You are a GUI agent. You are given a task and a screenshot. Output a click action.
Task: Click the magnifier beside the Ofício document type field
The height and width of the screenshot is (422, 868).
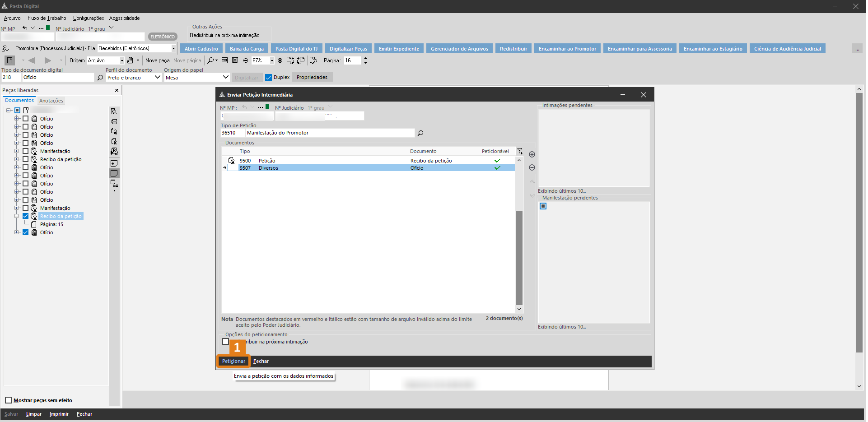click(100, 78)
